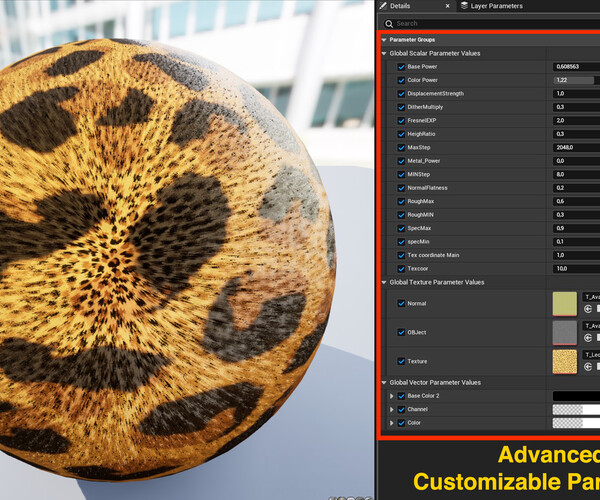Toggle the SpecMax checkbox
Viewport: 600px width, 500px height.
(x=401, y=228)
